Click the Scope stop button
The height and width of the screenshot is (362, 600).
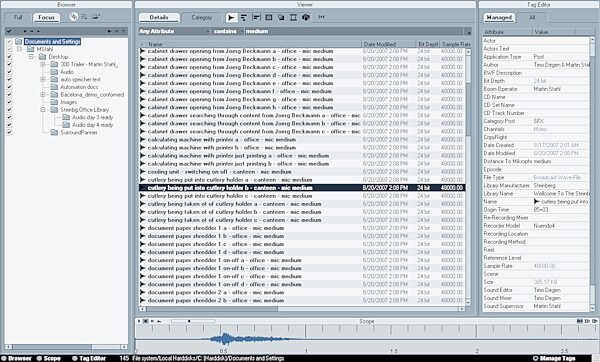click(x=145, y=321)
